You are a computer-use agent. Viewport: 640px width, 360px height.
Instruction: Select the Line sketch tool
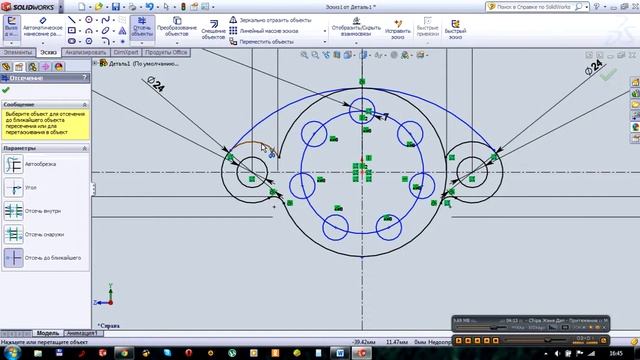(x=71, y=20)
